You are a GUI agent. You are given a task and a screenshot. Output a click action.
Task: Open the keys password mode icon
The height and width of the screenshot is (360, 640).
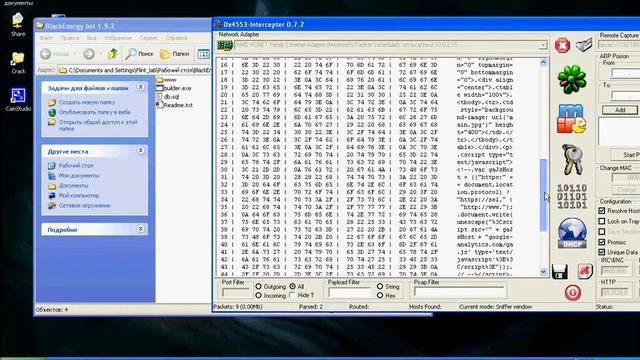572,160
